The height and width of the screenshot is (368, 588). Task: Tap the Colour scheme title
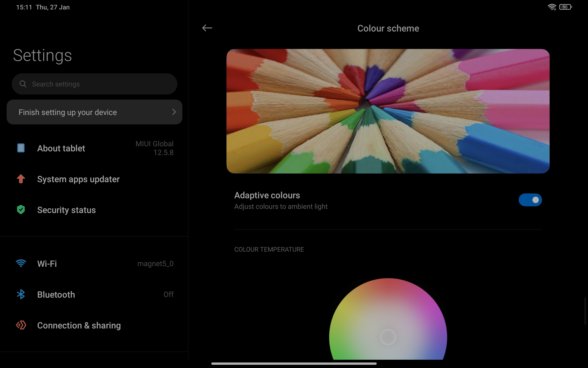(388, 28)
